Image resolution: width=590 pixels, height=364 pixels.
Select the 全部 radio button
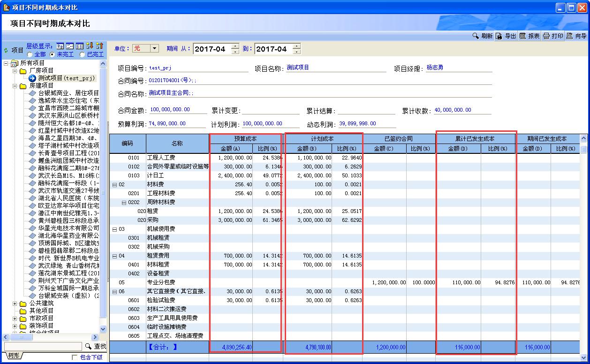point(30,54)
